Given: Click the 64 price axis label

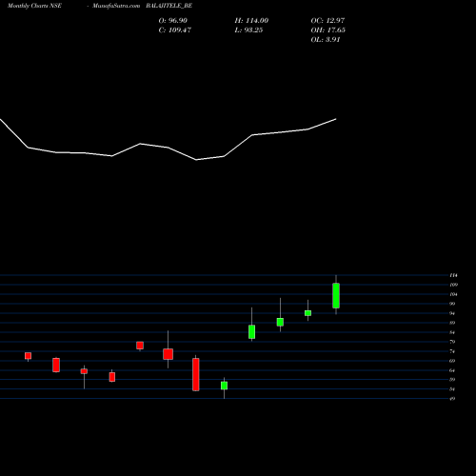Looking at the screenshot, I should pos(452,370).
